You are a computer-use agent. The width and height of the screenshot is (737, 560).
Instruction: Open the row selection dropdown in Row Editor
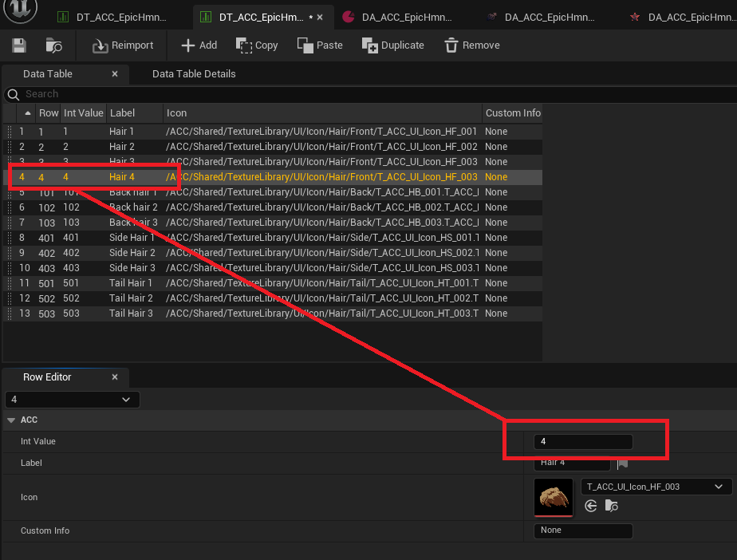coord(125,399)
